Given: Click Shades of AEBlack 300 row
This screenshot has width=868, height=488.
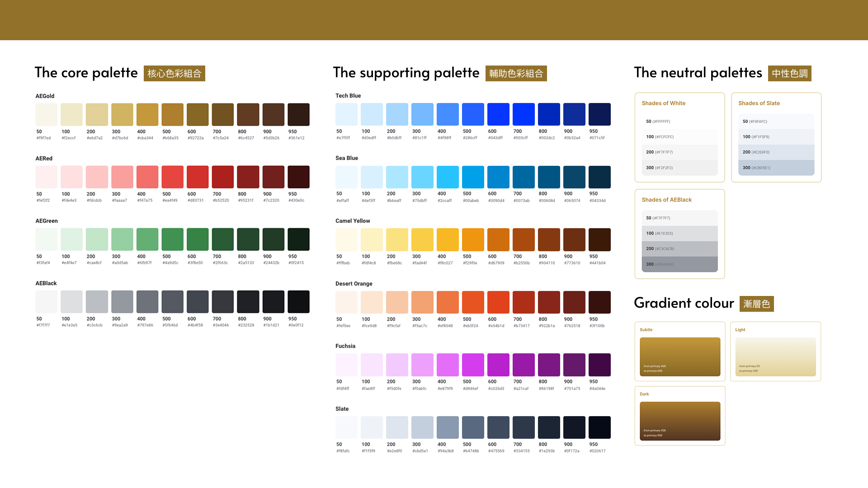Looking at the screenshot, I should coord(679,264).
